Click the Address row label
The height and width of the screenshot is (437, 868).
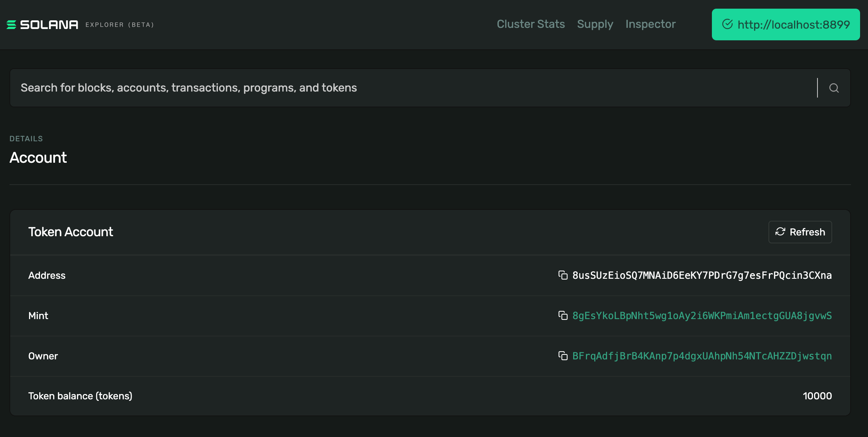tap(47, 275)
